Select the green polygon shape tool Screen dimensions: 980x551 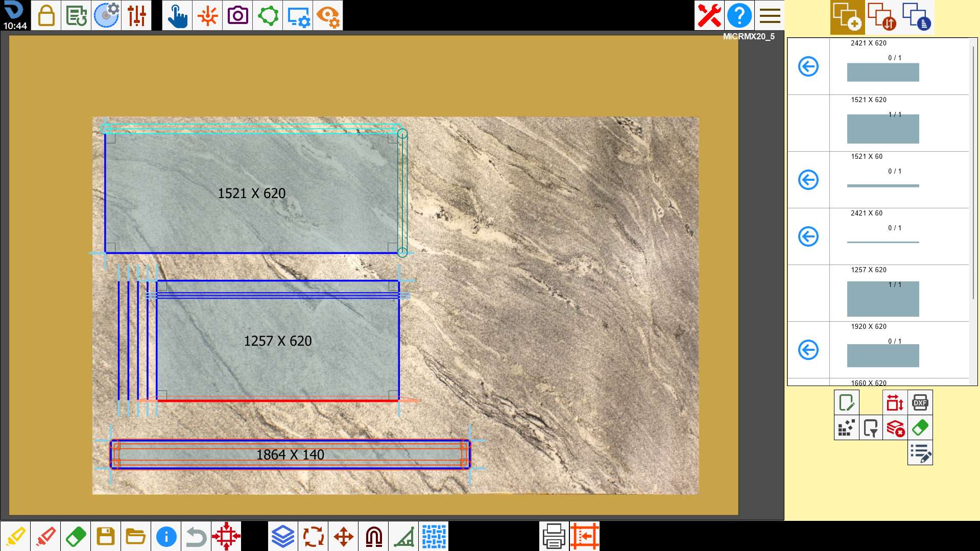click(x=268, y=15)
